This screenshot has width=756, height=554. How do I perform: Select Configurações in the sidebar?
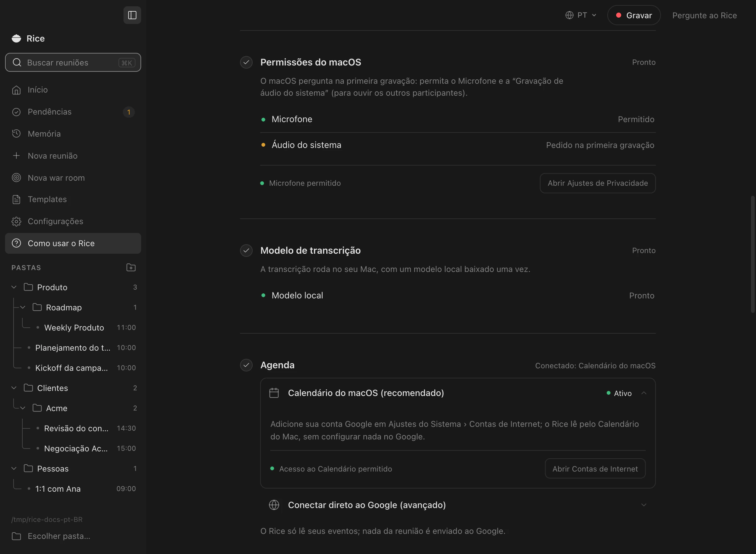(x=73, y=221)
